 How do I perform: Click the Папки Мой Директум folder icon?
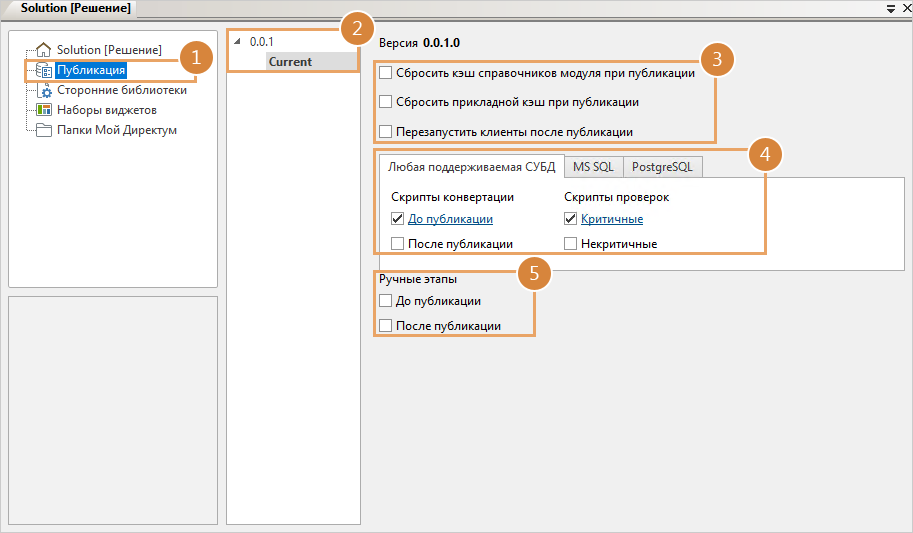(44, 130)
